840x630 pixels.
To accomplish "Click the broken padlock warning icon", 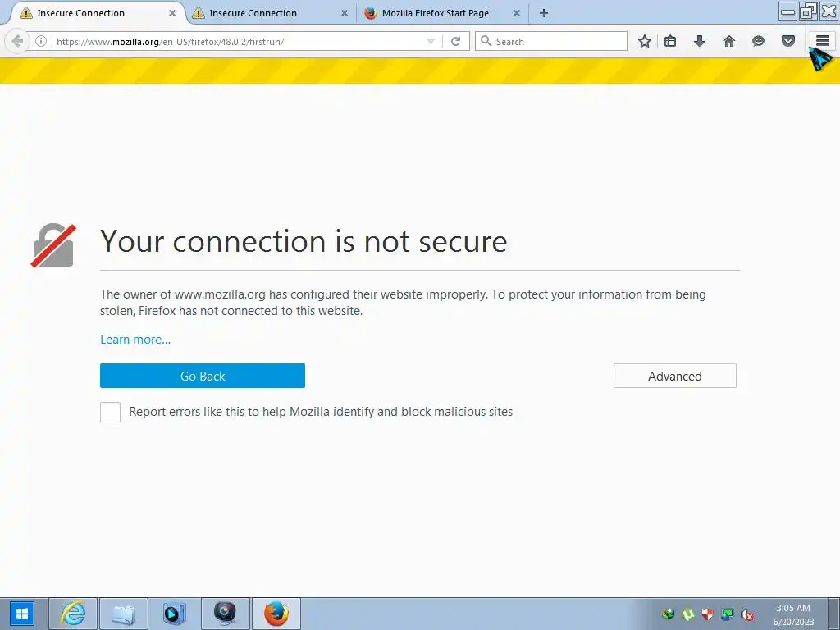I will coord(53,245).
